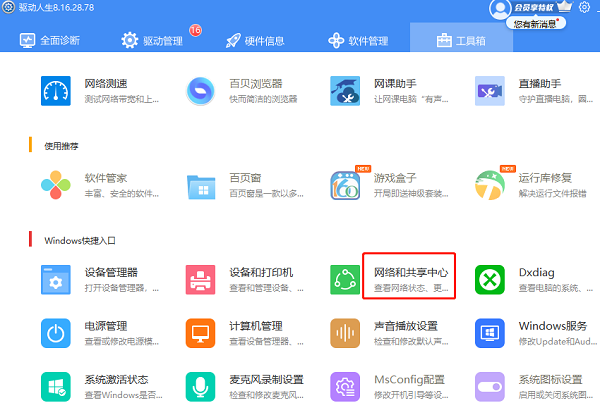Click the green 网络和共享中心 icon
The image size is (600, 415).
345,280
